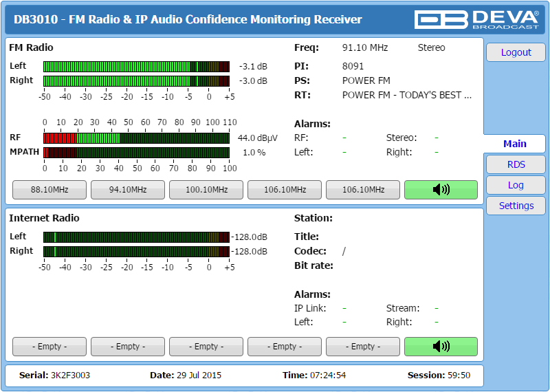Screen dimensions: 550x392
Task: Click the Logout button
Action: click(516, 52)
